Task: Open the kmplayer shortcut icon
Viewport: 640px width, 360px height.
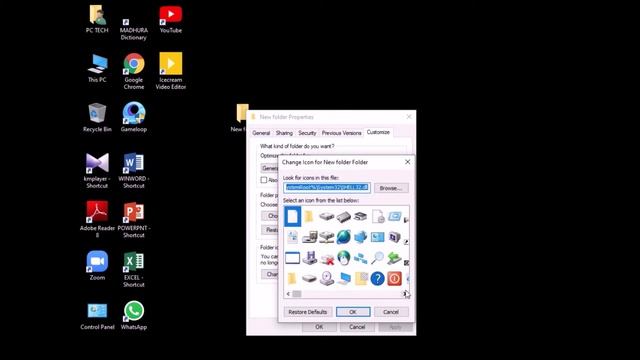Action: [x=97, y=171]
